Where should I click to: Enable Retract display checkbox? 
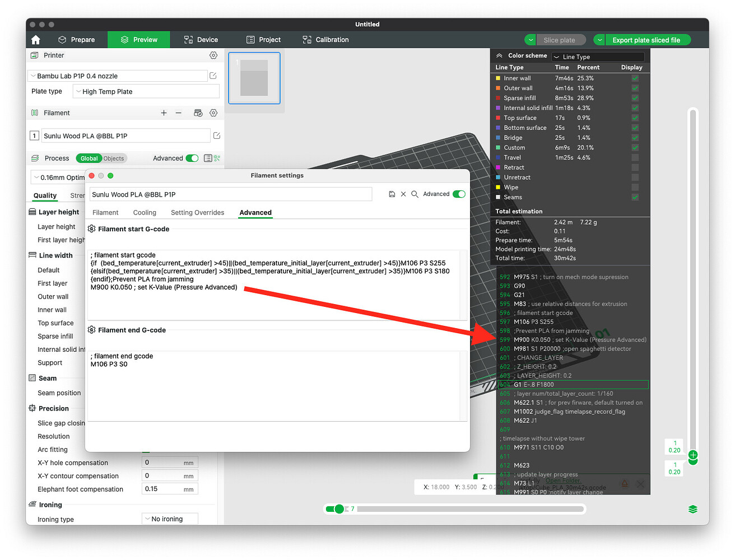pos(635,167)
